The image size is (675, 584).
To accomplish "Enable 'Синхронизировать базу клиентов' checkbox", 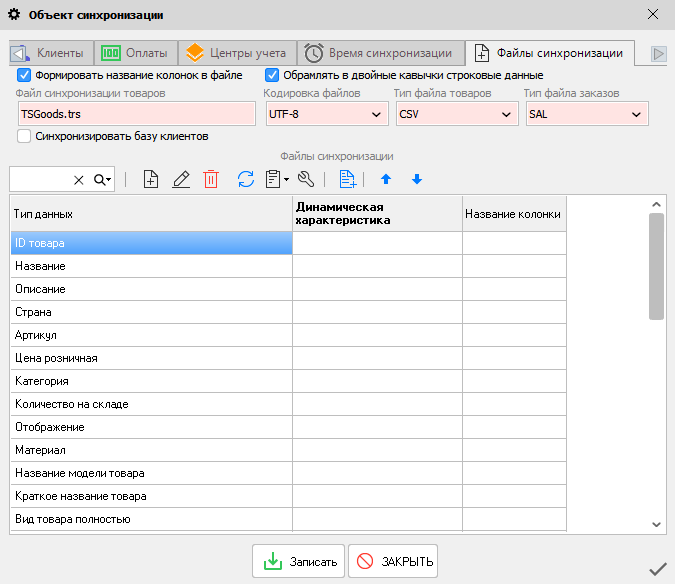I will tap(24, 136).
